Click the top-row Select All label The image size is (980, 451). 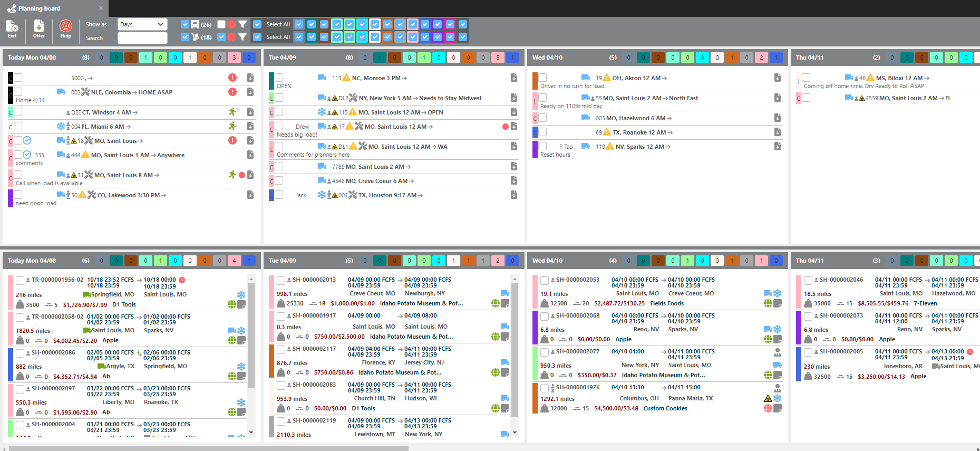point(278,24)
